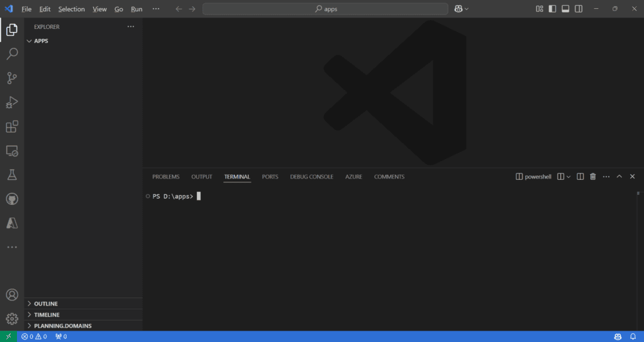Toggle the secondary side bar
644x342 pixels.
[579, 9]
